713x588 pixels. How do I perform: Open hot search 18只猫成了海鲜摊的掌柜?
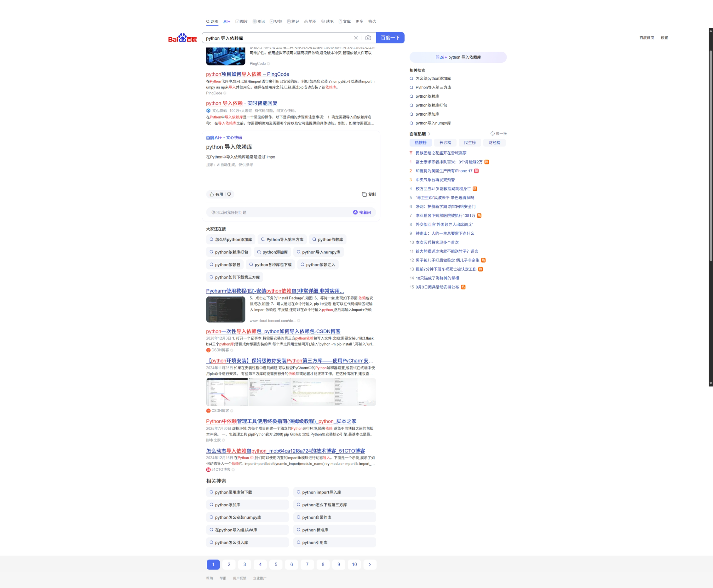click(437, 278)
